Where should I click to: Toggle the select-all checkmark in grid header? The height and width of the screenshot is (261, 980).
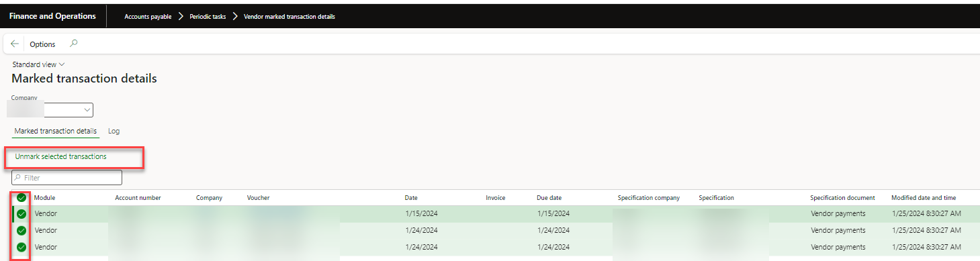[x=21, y=198]
